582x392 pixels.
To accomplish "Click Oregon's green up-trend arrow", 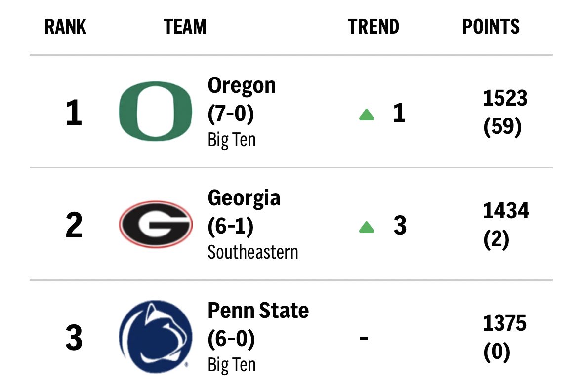I will 367,115.
